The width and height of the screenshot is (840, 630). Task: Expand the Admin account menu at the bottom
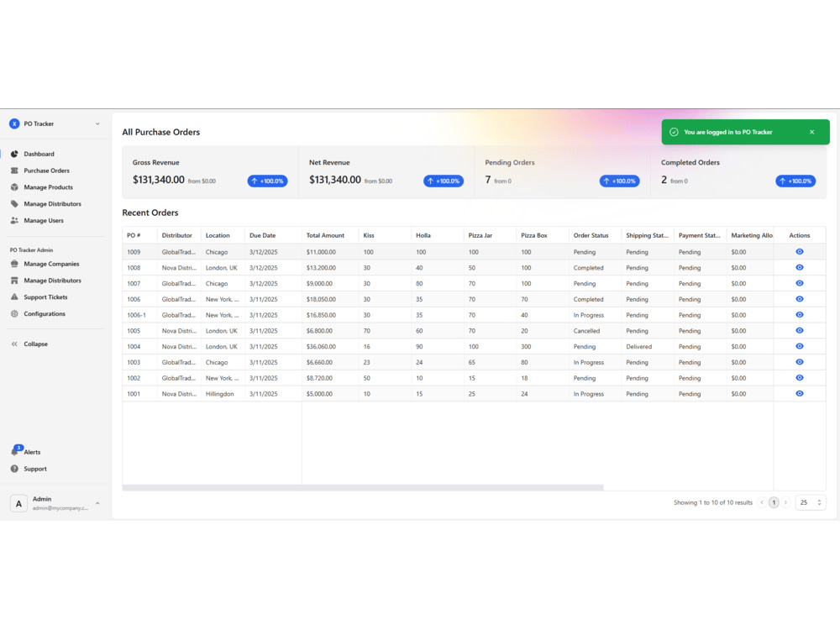(x=55, y=502)
